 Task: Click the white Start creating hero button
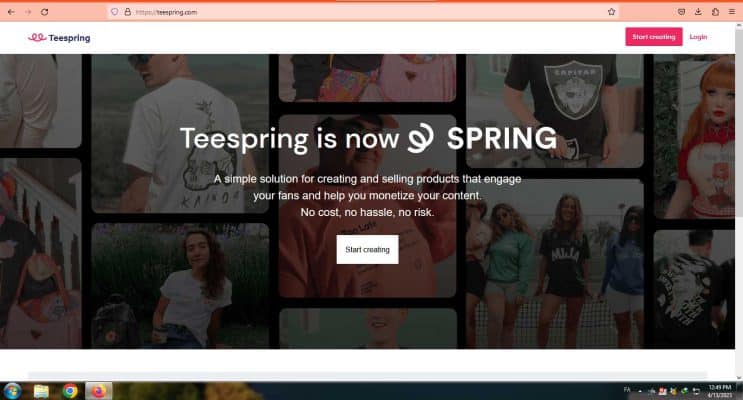click(367, 249)
